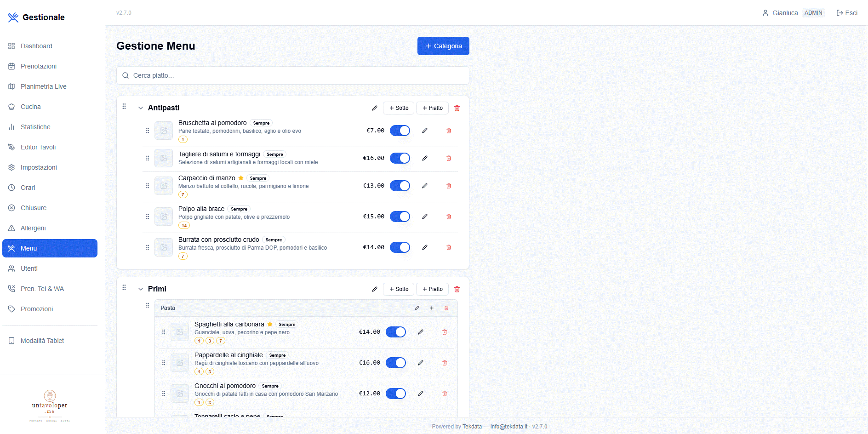The width and height of the screenshot is (868, 434).
Task: Delete the Pasta subcategory
Action: click(446, 308)
